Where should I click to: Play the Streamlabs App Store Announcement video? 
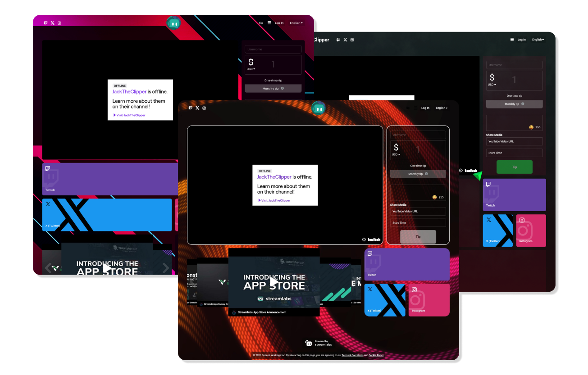(274, 282)
